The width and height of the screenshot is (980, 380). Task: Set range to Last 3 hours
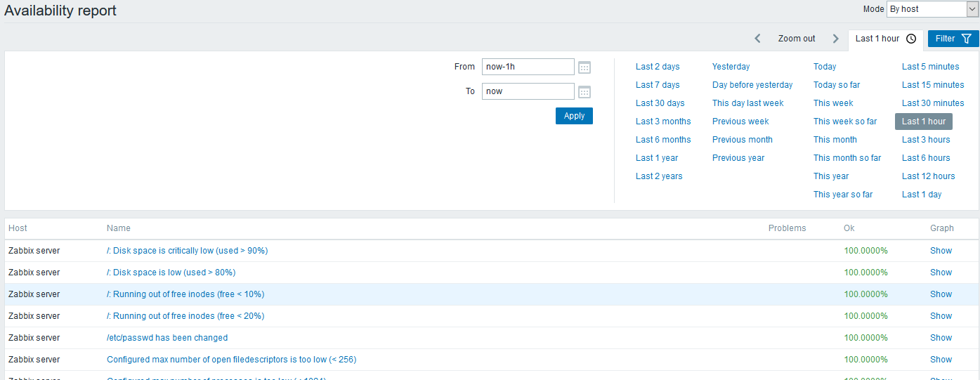[x=926, y=140]
